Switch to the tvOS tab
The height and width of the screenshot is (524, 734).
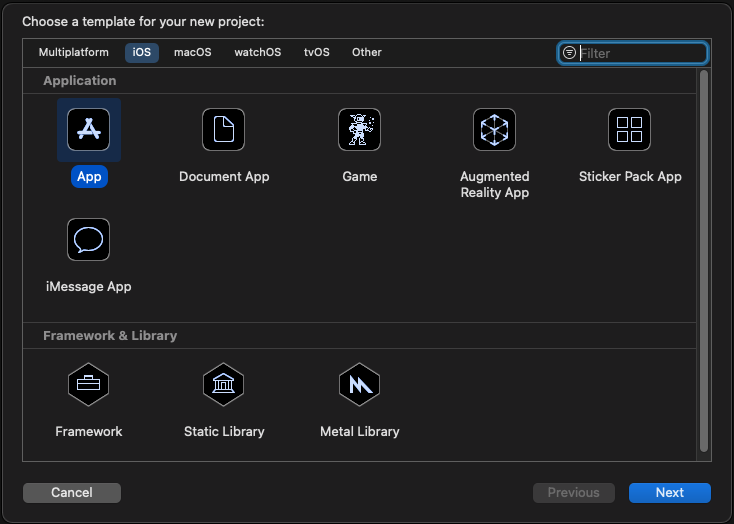coord(316,52)
